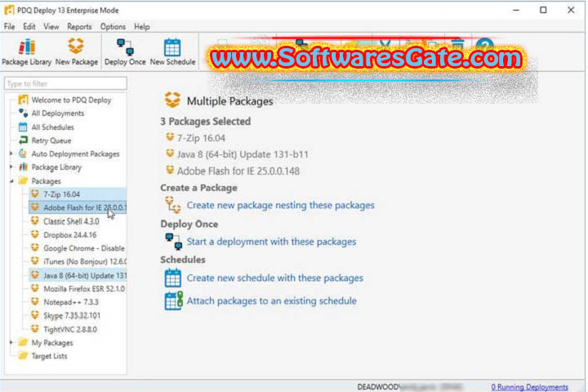Click the Deploy Once computers icon in main panel

[173, 241]
